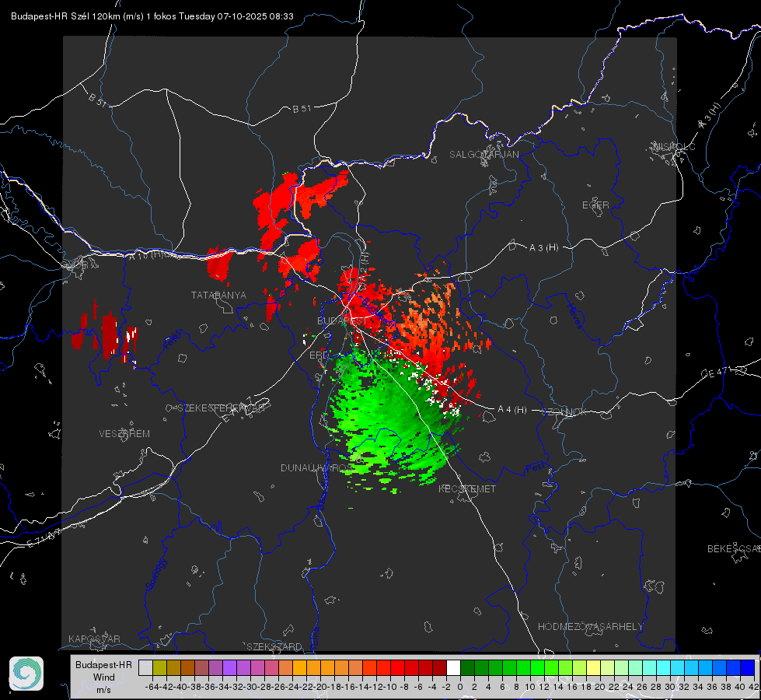Pick the bright green swatch between 10 and 12
Screen dimensions: 761x700
537,667
